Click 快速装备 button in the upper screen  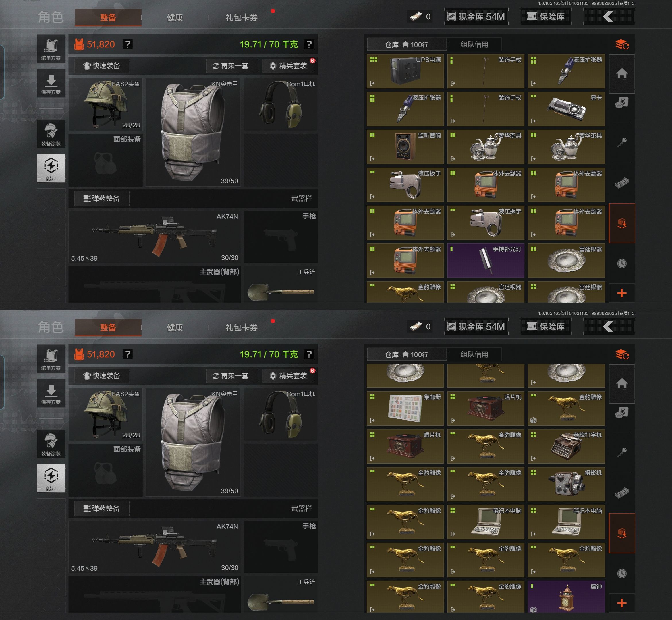point(102,66)
